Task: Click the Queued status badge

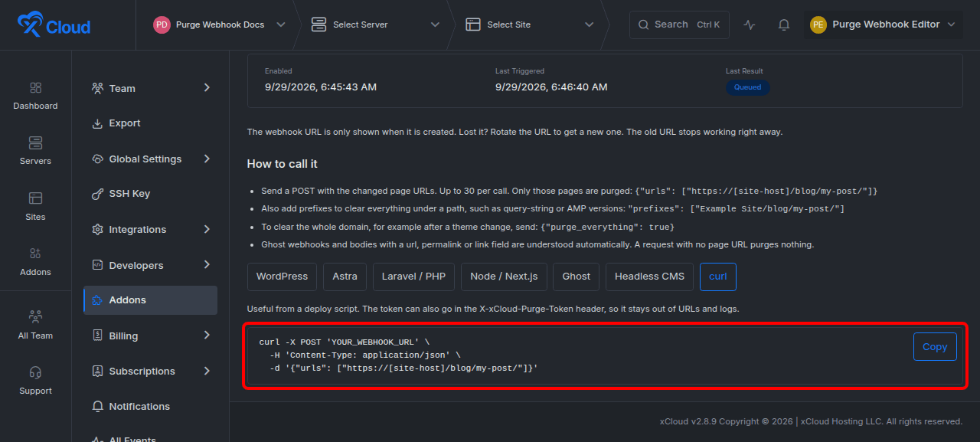Action: coord(747,87)
